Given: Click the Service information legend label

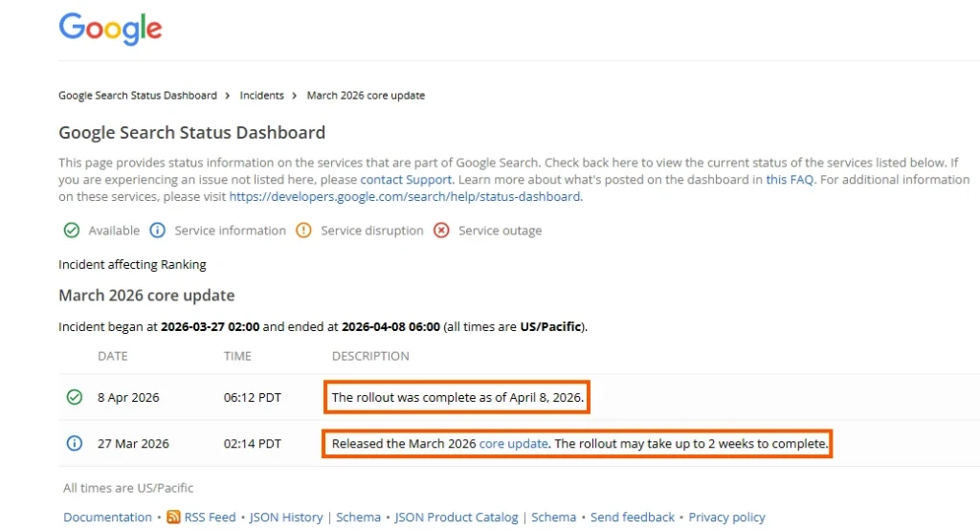Looking at the screenshot, I should pyautogui.click(x=230, y=231).
